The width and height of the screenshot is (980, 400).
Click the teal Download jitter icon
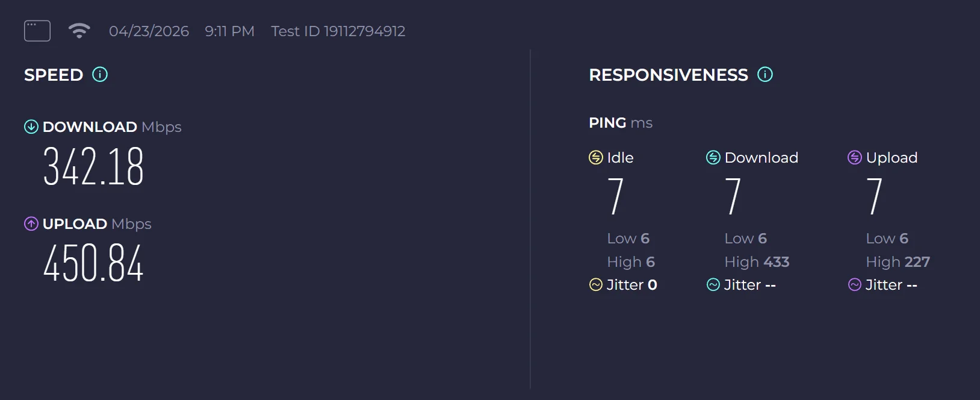click(x=713, y=284)
